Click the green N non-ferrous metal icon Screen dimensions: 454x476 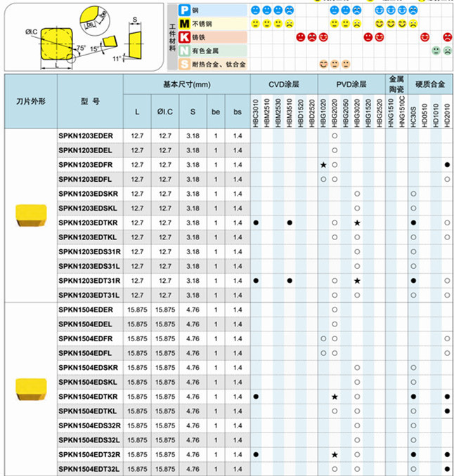point(184,51)
